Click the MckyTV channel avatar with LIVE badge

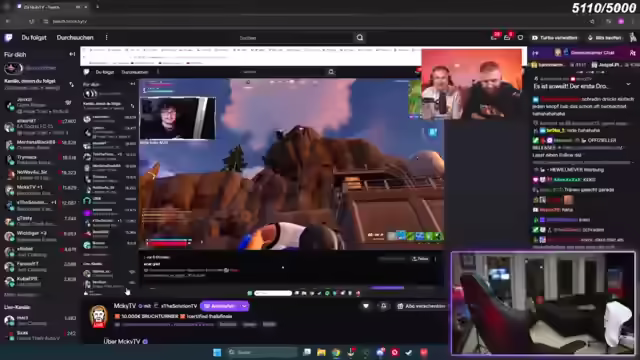99,316
